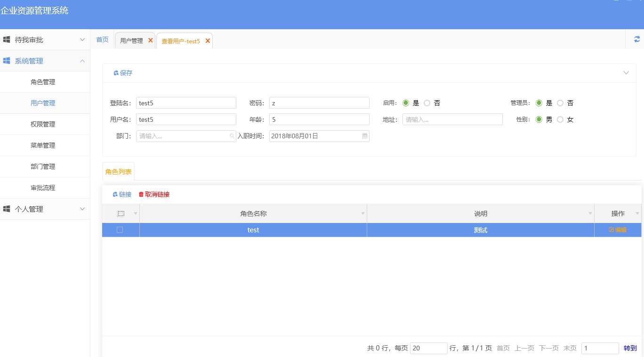Open the calendar icon in 入职时间 field
The width and height of the screenshot is (644, 357).
click(x=365, y=136)
